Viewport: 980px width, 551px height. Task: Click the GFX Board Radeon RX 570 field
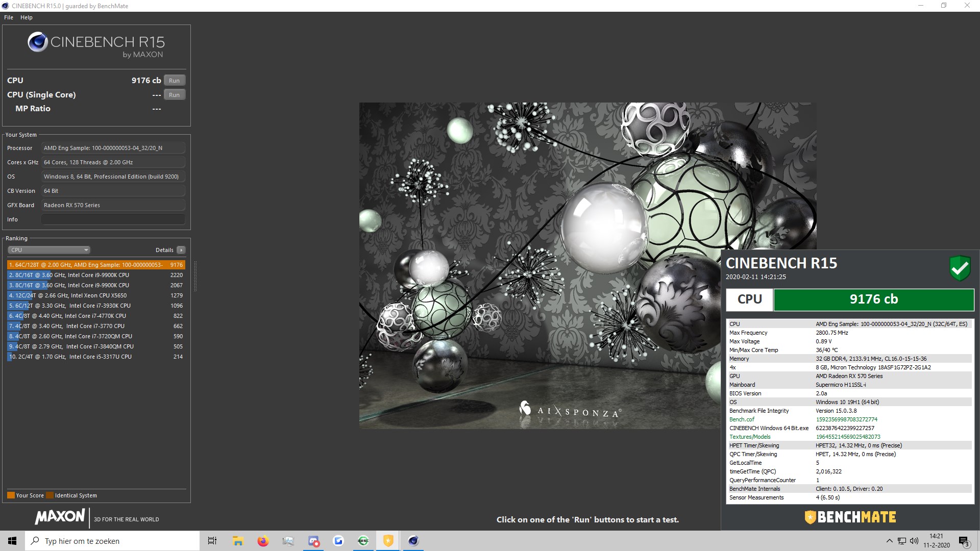tap(113, 205)
